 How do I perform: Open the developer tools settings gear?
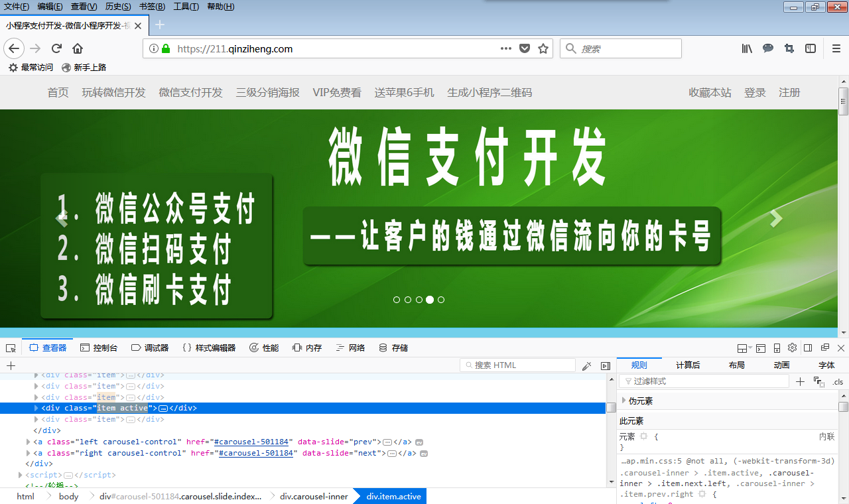tap(792, 347)
